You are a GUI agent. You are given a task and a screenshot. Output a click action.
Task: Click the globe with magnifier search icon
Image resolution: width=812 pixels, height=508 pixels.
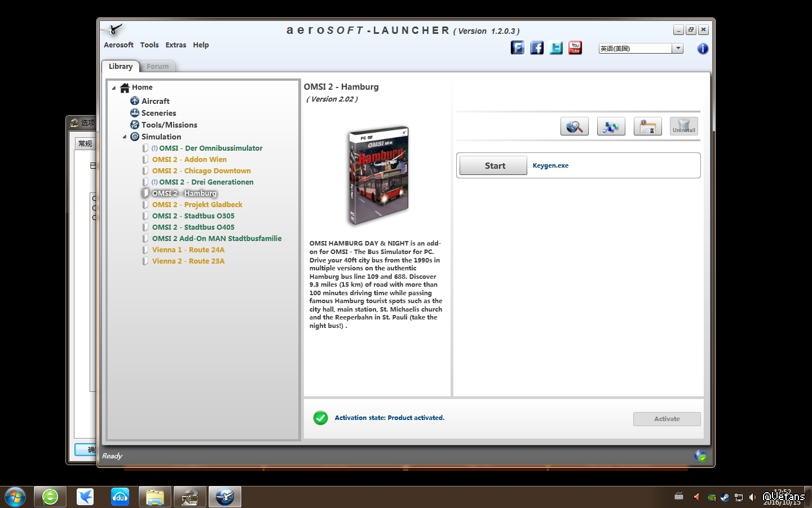click(x=575, y=126)
